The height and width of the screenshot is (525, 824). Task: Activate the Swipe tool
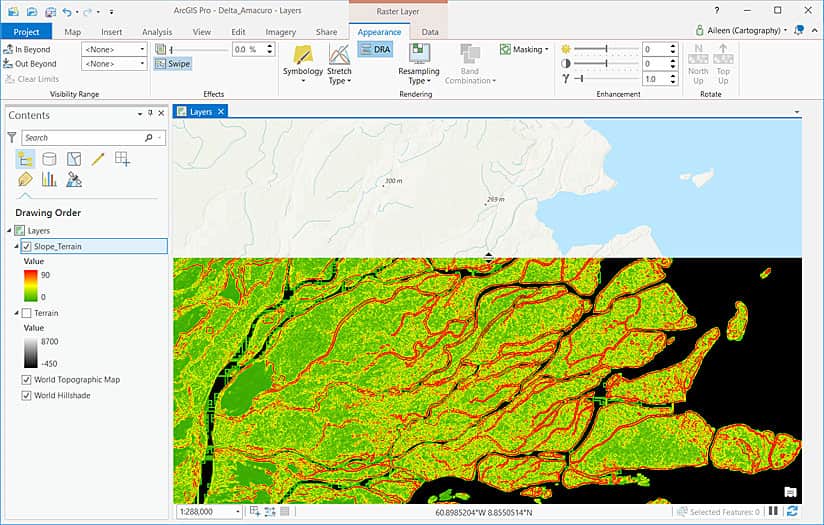173,64
